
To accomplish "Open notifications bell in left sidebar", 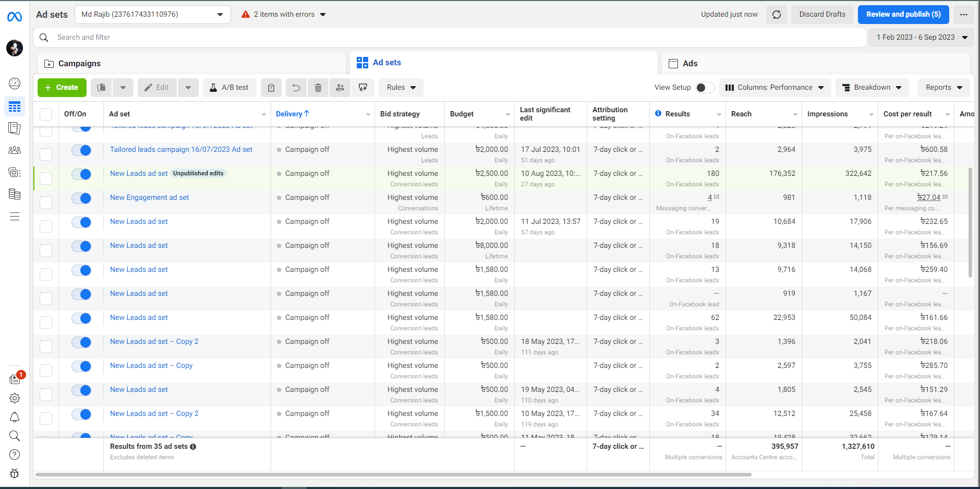I will click(x=15, y=417).
